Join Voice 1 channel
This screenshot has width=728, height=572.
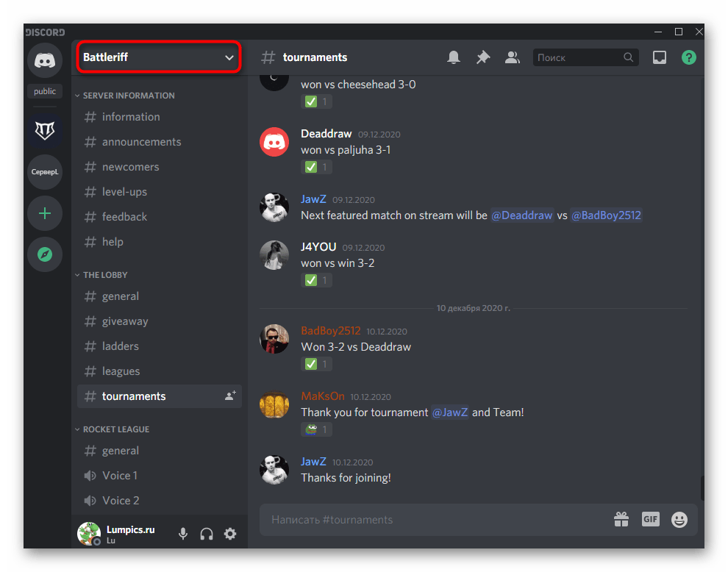point(160,476)
